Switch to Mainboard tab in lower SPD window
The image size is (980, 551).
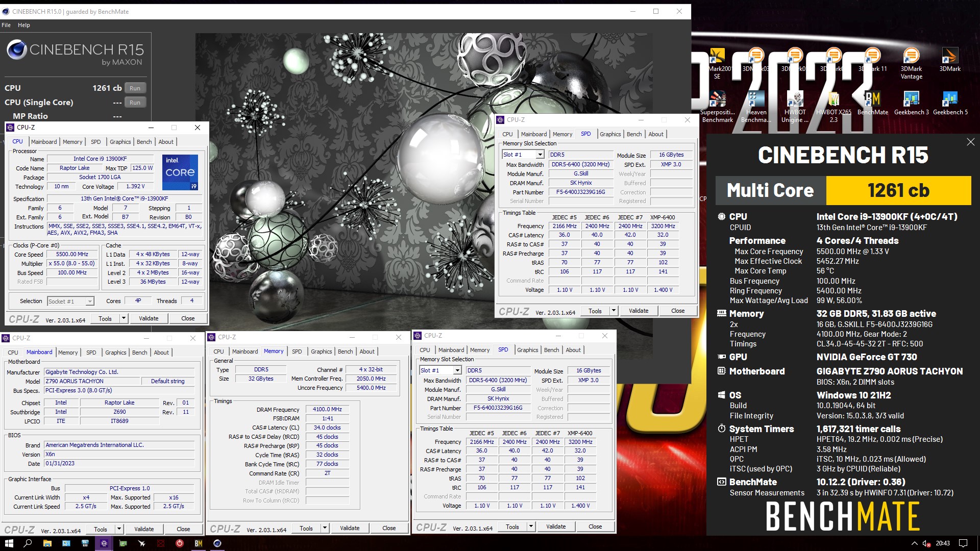(451, 350)
